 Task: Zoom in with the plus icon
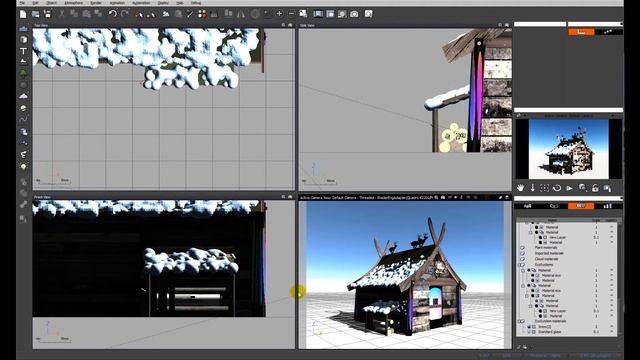point(279,14)
